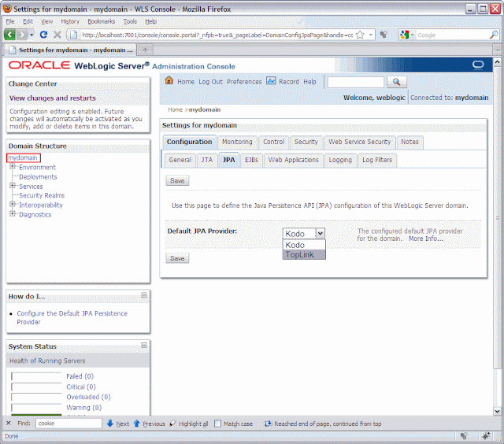Click the console search text field
This screenshot has height=444, width=504.
[356, 82]
